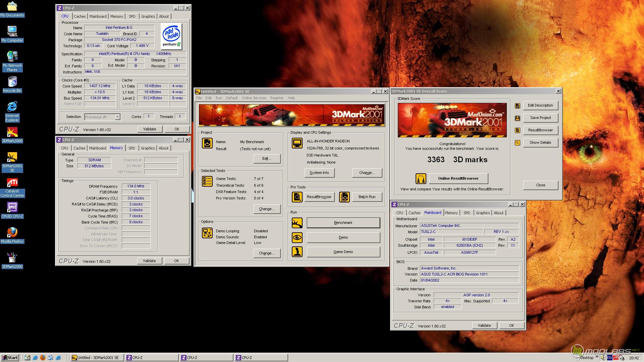This screenshot has width=644, height=362.
Task: Open the Processor #1 selection dropdown
Action: coord(117,117)
